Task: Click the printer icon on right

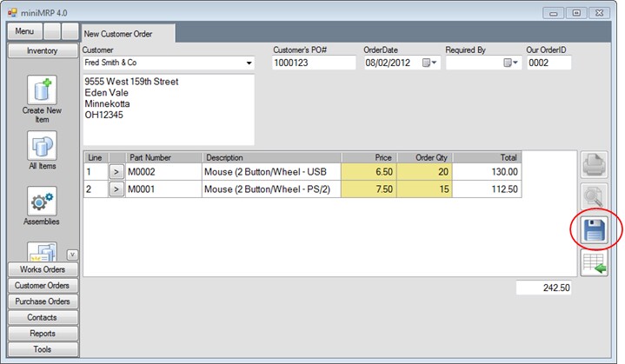Action: coord(594,165)
